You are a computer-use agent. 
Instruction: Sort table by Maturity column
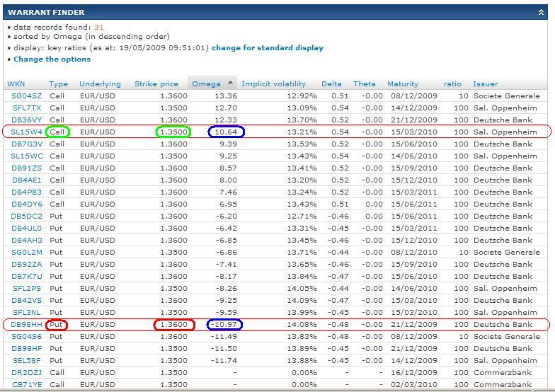click(402, 84)
